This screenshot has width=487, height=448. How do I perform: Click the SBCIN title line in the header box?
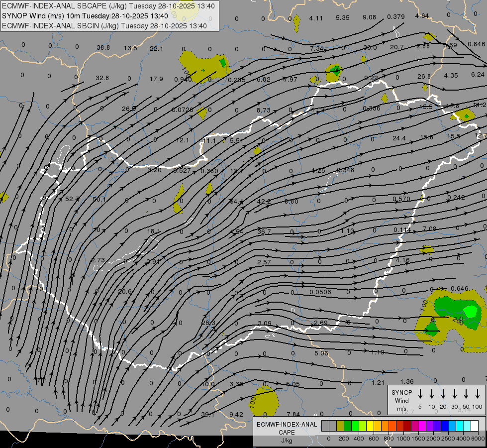104,26
